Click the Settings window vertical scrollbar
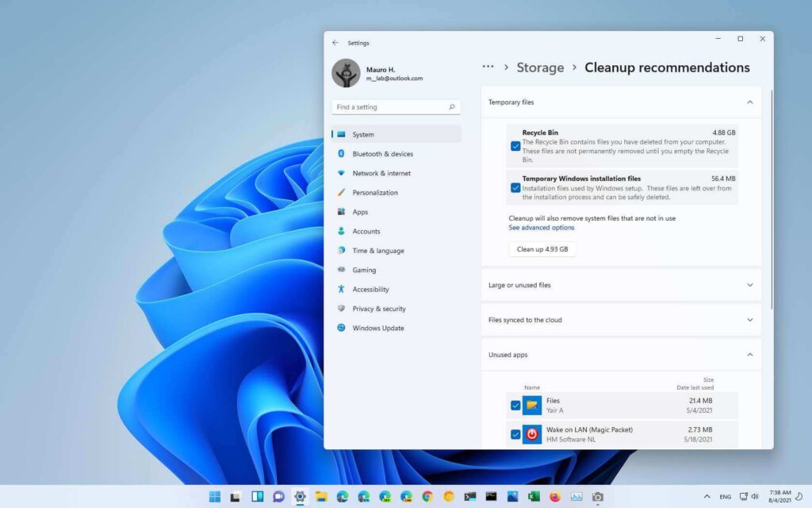 coord(772,199)
